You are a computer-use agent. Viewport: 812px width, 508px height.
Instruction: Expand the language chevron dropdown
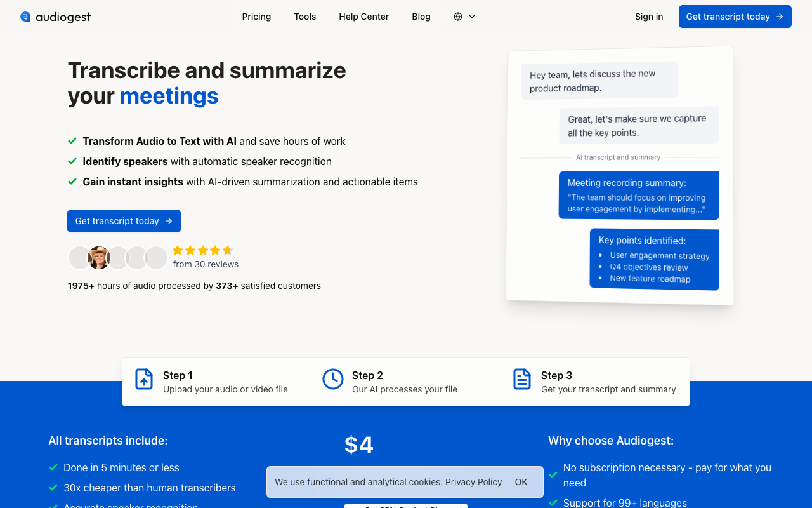click(x=472, y=17)
